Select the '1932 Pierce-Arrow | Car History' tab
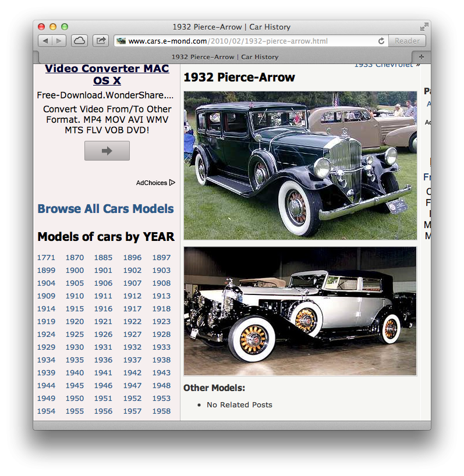This screenshot has height=476, width=464. pos(225,57)
